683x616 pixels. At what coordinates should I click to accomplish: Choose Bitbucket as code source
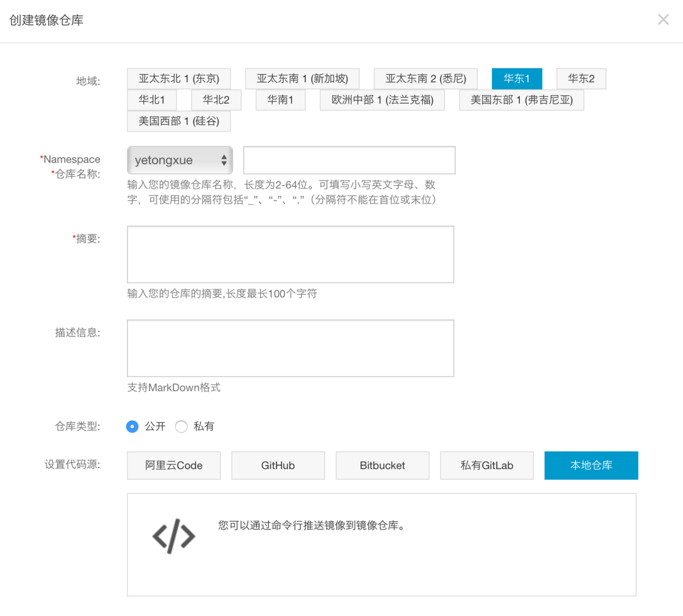point(382,466)
